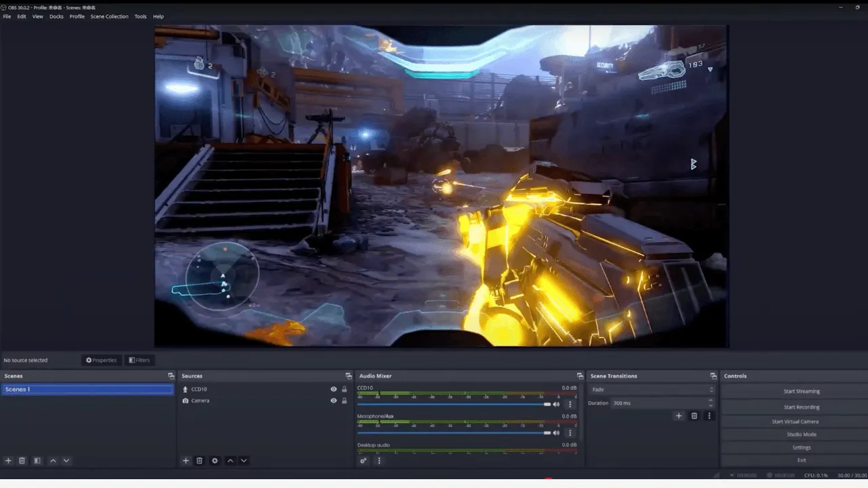This screenshot has height=488, width=868.
Task: Open advanced audio properties gears icon
Action: pyautogui.click(x=363, y=460)
